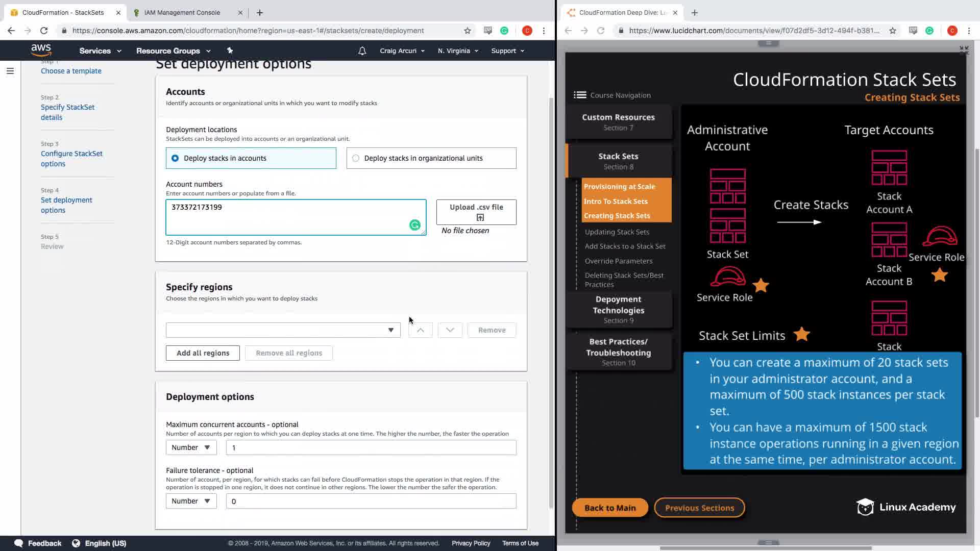Click the pin shortcut icon in navbar

coord(230,51)
